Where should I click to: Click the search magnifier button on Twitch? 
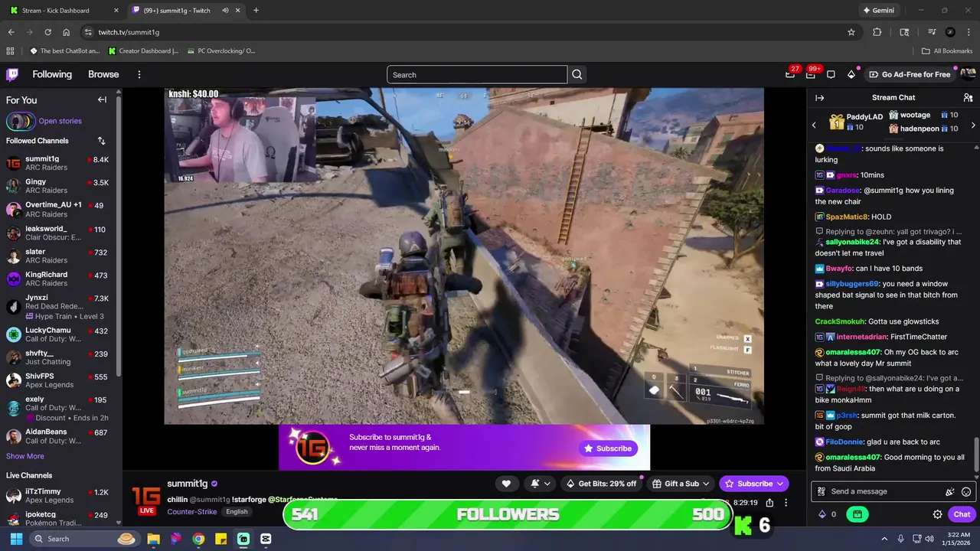tap(577, 74)
